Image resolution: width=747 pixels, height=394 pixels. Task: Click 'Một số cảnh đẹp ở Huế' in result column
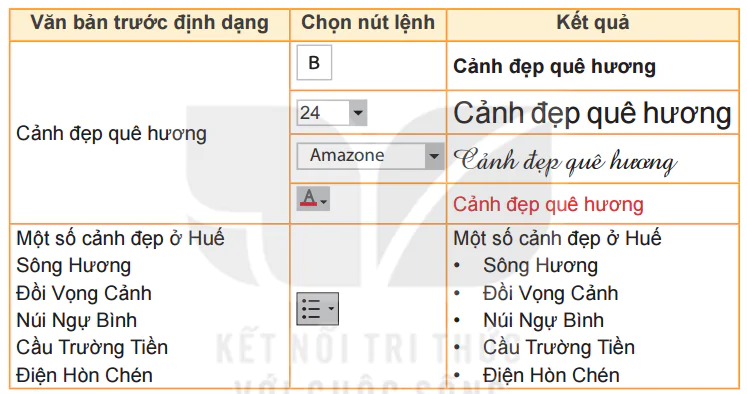pos(557,238)
